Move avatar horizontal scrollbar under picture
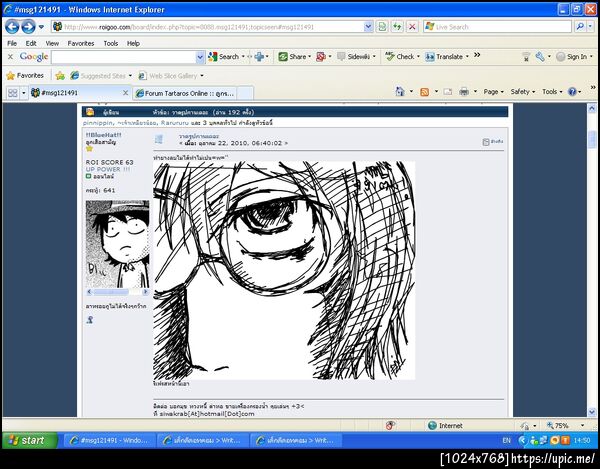Viewport: 600px width, 469px height. tap(111, 292)
